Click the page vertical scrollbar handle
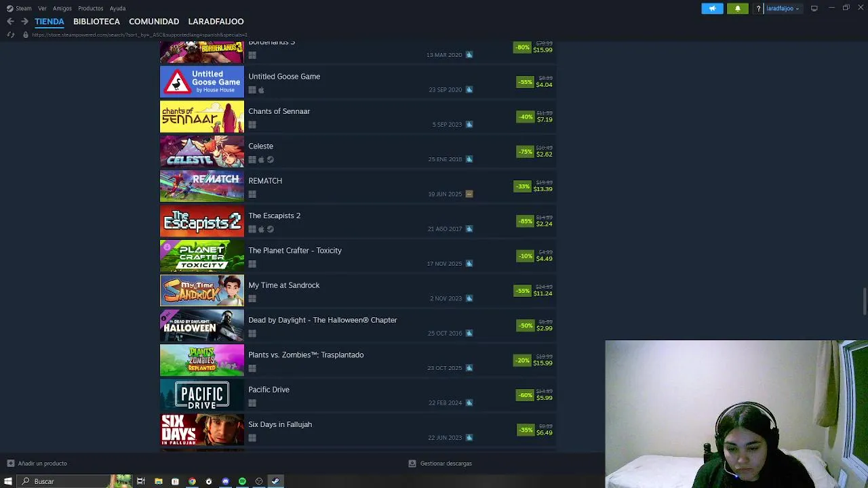Image resolution: width=868 pixels, height=488 pixels. click(x=865, y=302)
